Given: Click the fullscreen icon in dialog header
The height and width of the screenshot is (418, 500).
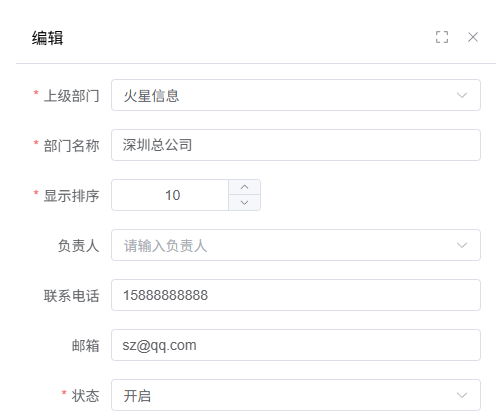Looking at the screenshot, I should pos(442,37).
